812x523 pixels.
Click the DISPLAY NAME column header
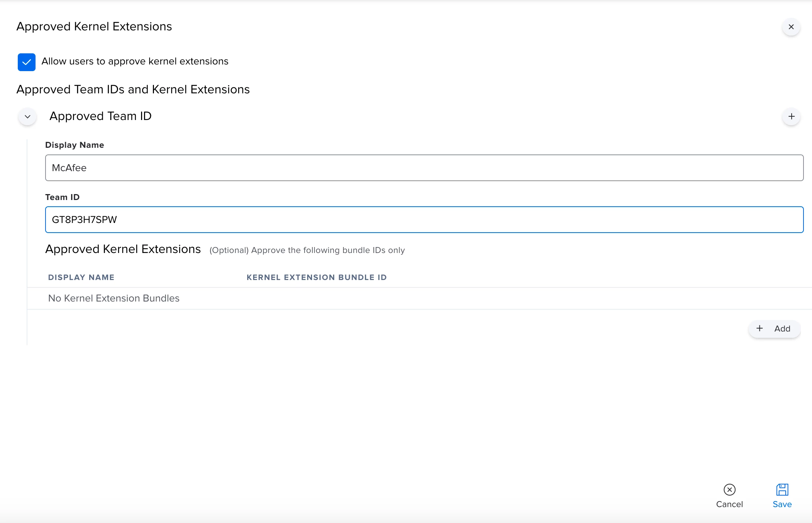pyautogui.click(x=81, y=277)
